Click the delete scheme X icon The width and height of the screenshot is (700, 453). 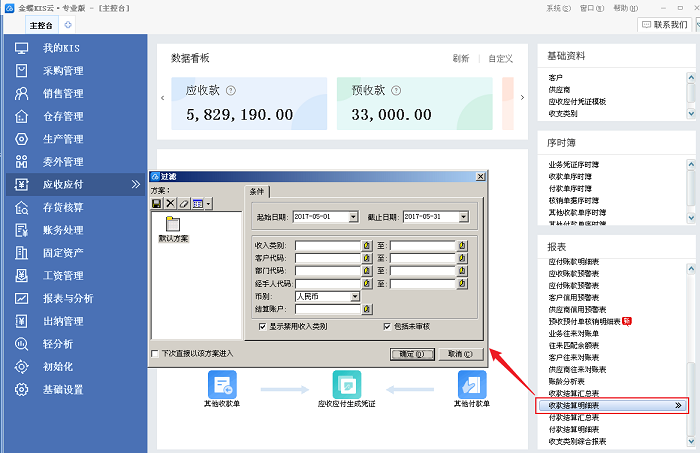[170, 203]
